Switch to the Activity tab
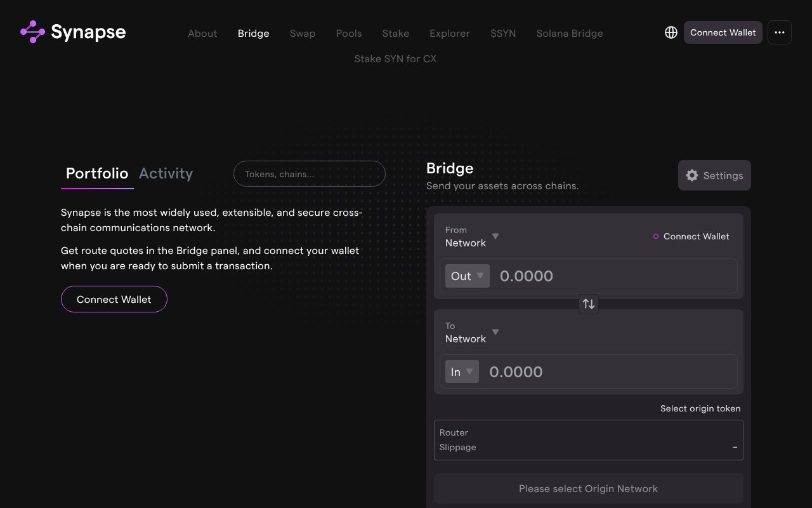Viewport: 812px width, 508px height. tap(166, 173)
